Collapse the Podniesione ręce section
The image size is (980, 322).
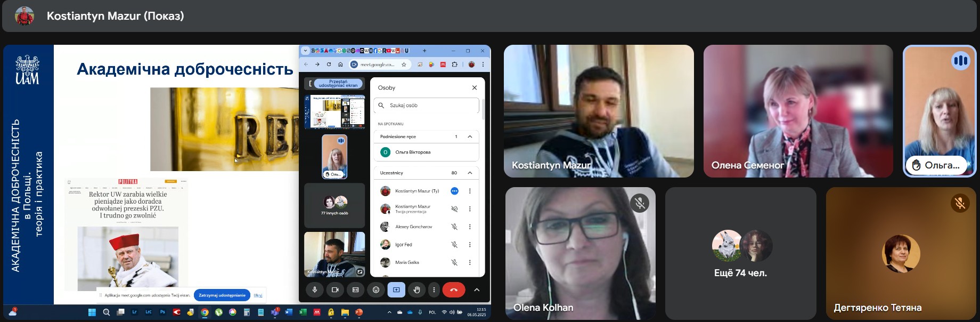click(x=470, y=136)
